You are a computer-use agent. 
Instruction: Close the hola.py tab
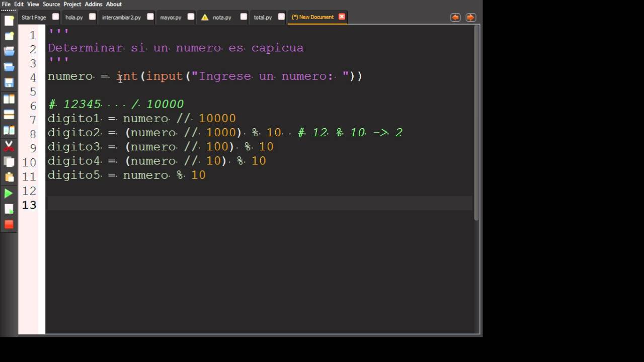click(x=92, y=17)
